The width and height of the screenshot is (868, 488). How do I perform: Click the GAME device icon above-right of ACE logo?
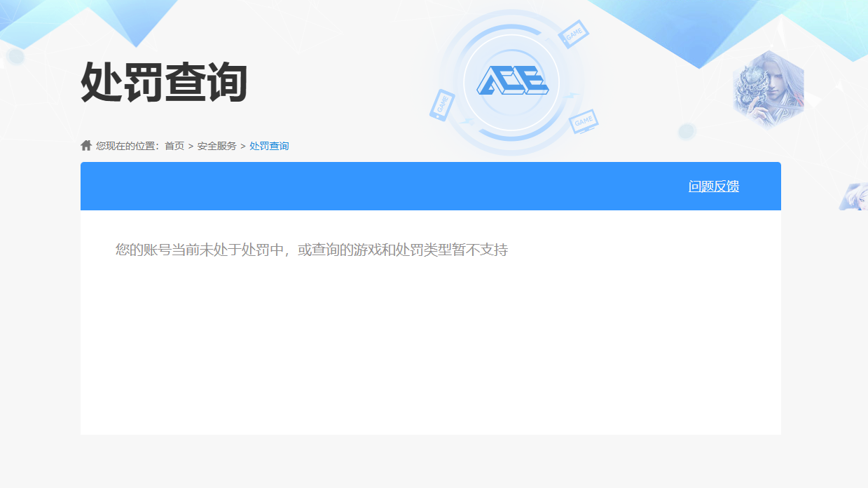(x=574, y=32)
